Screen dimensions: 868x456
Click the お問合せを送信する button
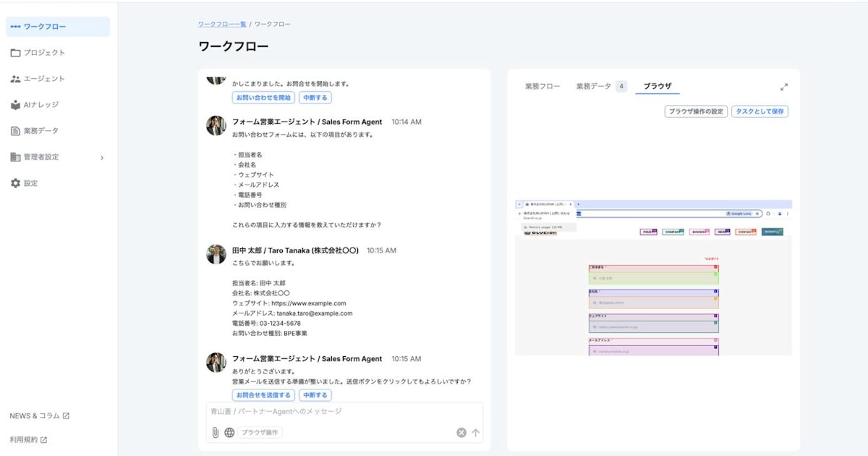[263, 395]
